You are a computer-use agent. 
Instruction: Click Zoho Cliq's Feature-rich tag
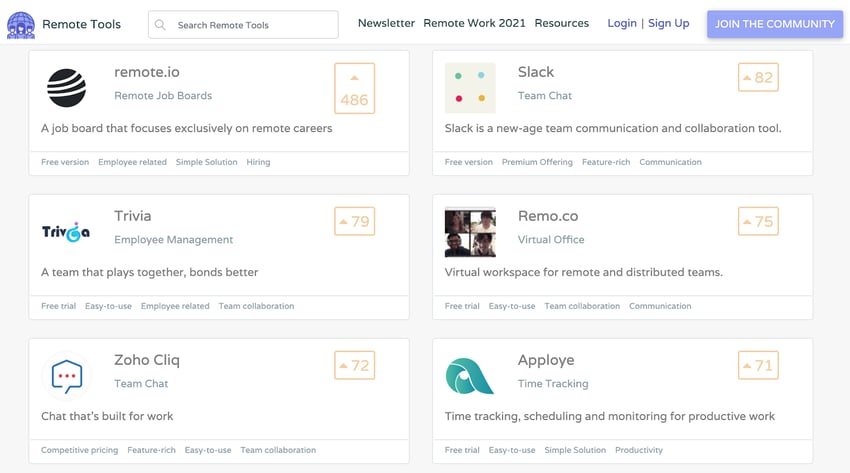coord(151,450)
